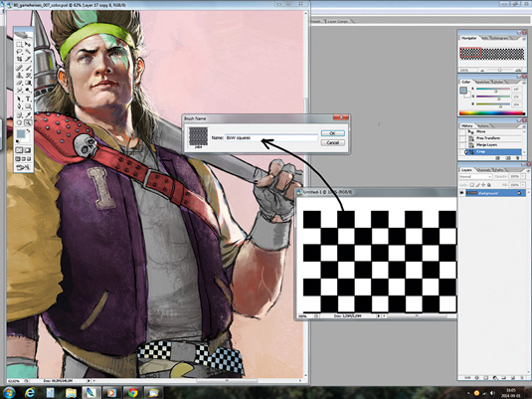Click the Jump to ImageReady button
The height and width of the screenshot is (399, 532).
(24, 167)
